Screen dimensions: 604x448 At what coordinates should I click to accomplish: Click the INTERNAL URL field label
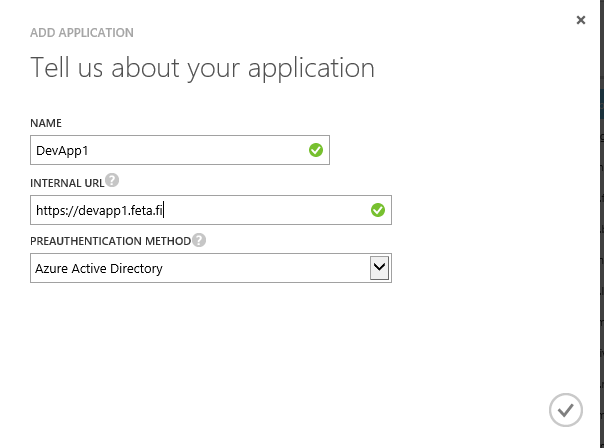(x=67, y=182)
